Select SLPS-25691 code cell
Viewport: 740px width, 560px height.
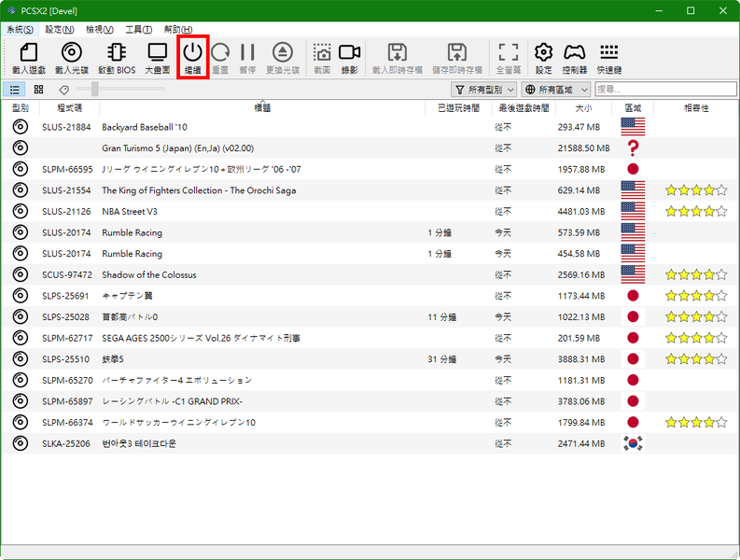pyautogui.click(x=65, y=296)
